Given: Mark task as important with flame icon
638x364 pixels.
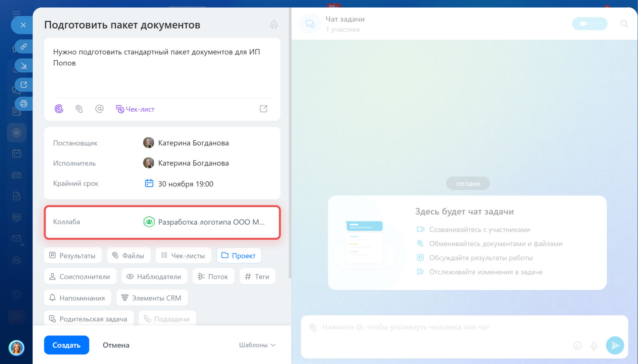Looking at the screenshot, I should point(274,24).
